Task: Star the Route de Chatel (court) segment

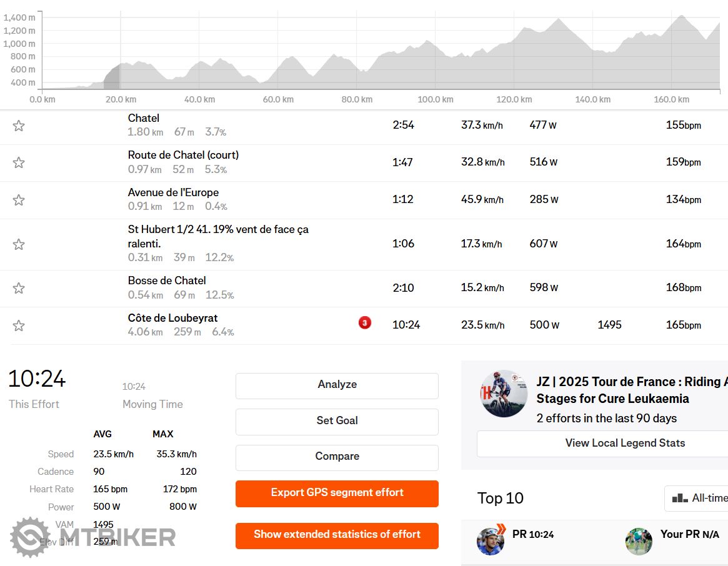Action: (x=19, y=163)
